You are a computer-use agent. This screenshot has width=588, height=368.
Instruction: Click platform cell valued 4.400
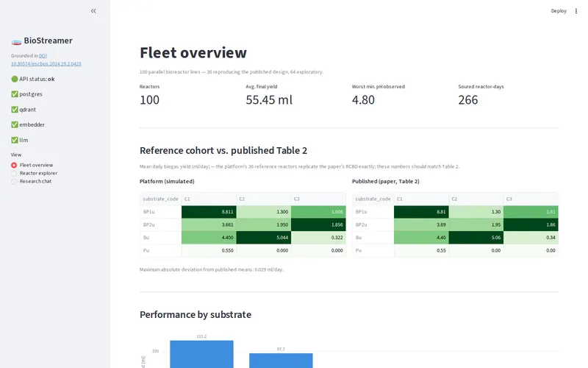click(209, 237)
